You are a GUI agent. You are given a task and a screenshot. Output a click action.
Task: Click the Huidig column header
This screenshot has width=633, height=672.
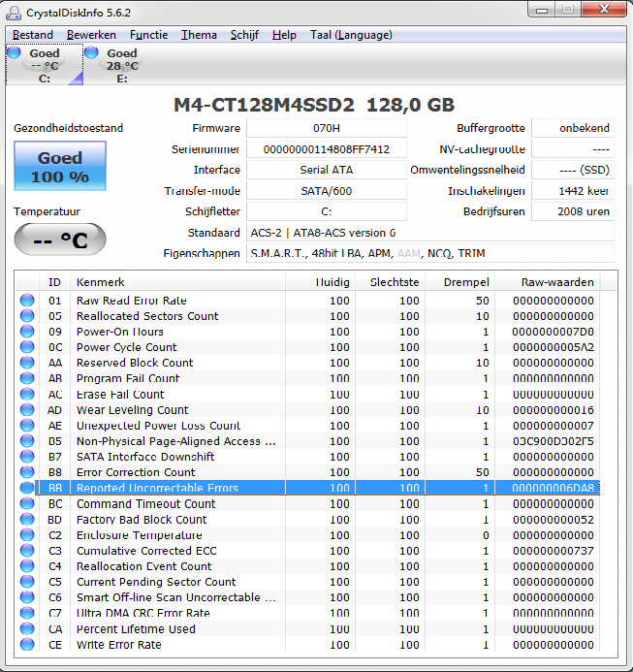[x=320, y=282]
